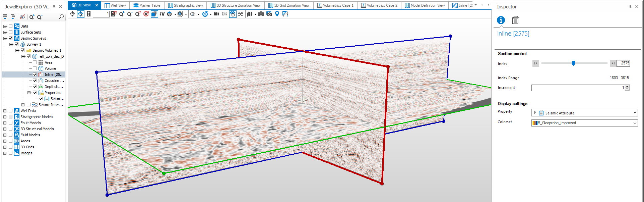Click the camera snapshot icon in toolbar
The width and height of the screenshot is (644, 202).
tap(261, 14)
